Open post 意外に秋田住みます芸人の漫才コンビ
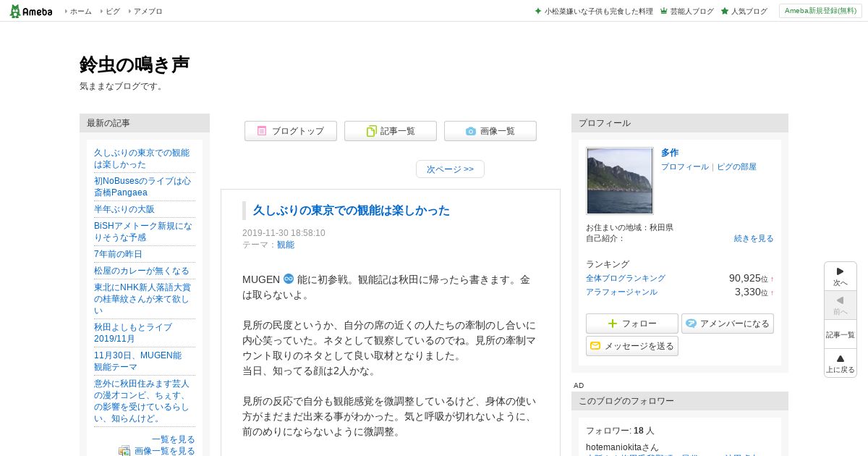 [142, 401]
